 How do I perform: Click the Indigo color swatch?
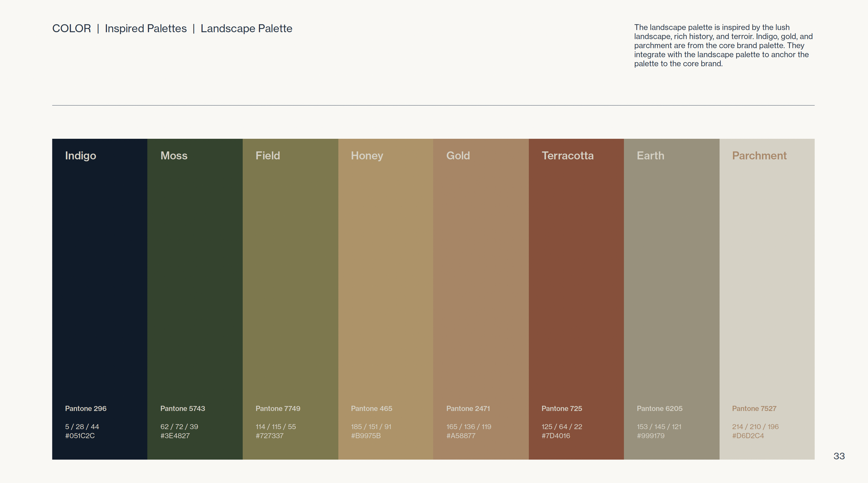[100, 278]
